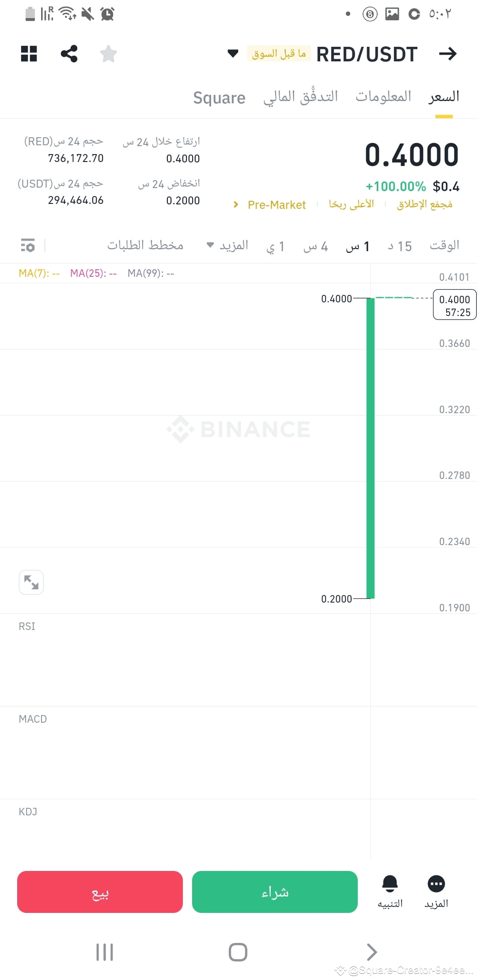
Task: Open the trading pair selector dropdown
Action: (232, 54)
